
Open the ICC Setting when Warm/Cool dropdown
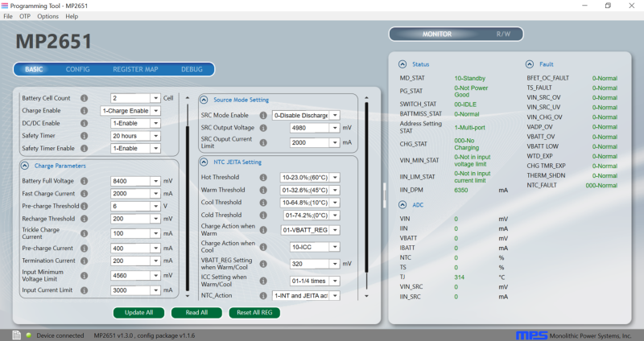coord(335,281)
